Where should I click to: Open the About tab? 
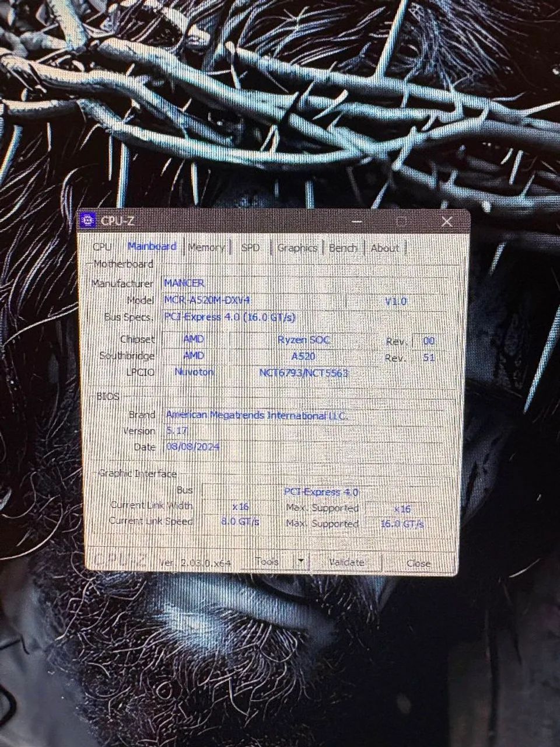point(385,247)
